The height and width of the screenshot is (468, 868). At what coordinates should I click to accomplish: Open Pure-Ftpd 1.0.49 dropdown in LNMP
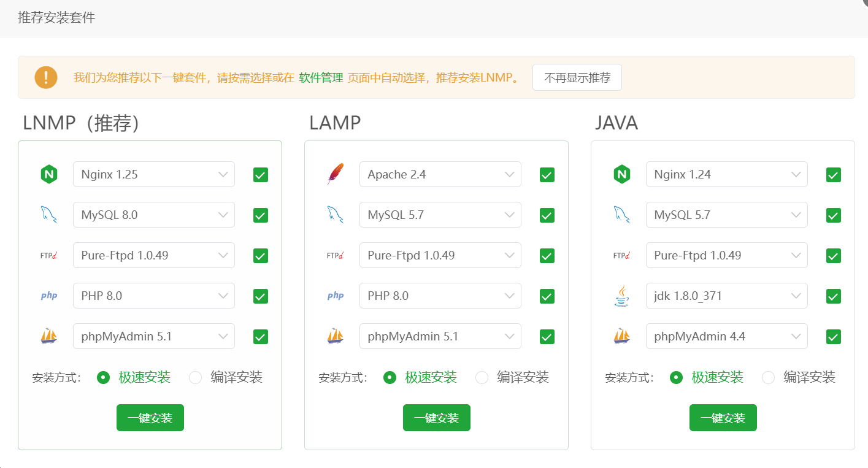point(154,255)
